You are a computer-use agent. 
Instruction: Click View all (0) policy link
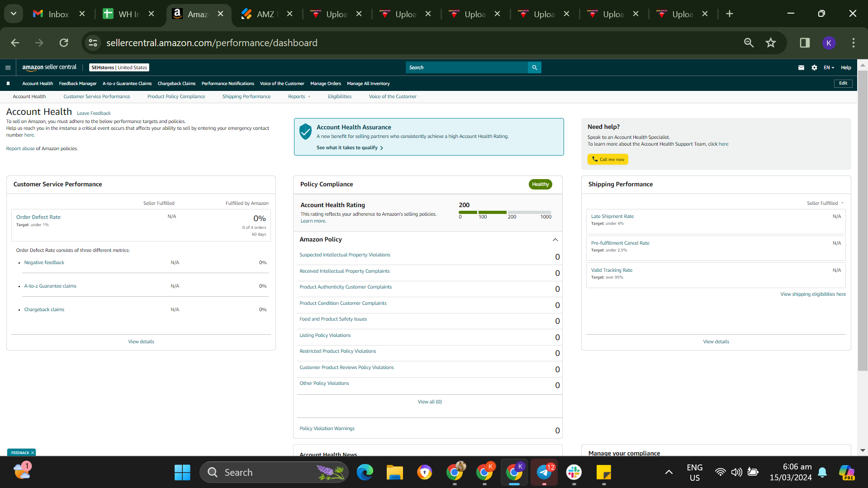click(430, 402)
